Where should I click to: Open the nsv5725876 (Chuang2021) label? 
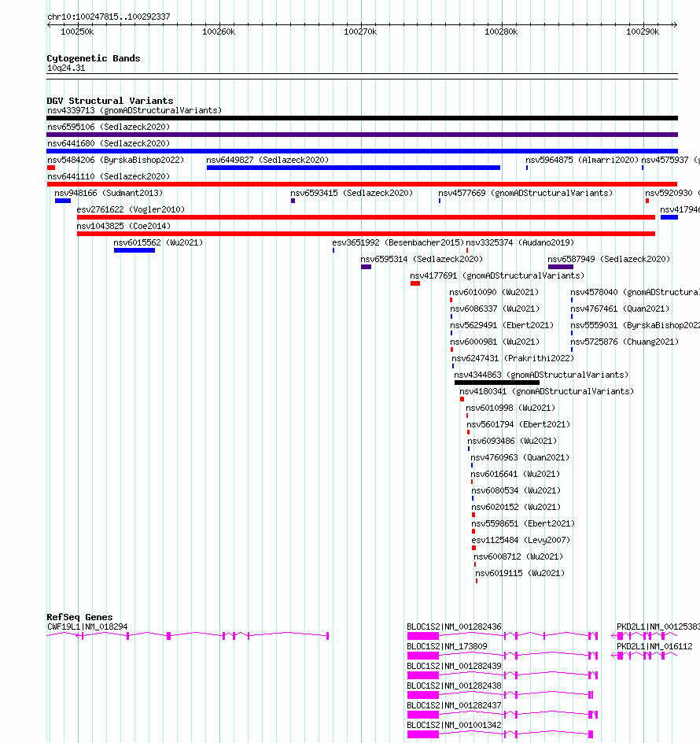(x=624, y=342)
